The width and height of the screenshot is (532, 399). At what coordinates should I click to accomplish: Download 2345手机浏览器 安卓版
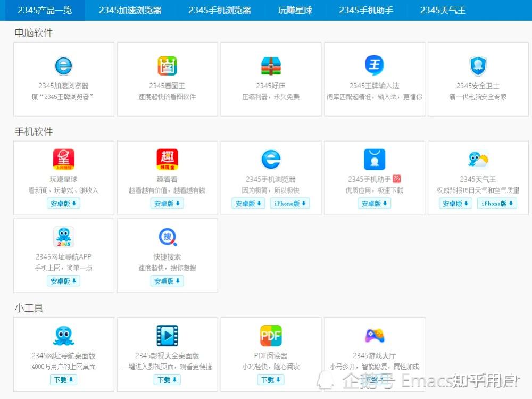coord(248,203)
